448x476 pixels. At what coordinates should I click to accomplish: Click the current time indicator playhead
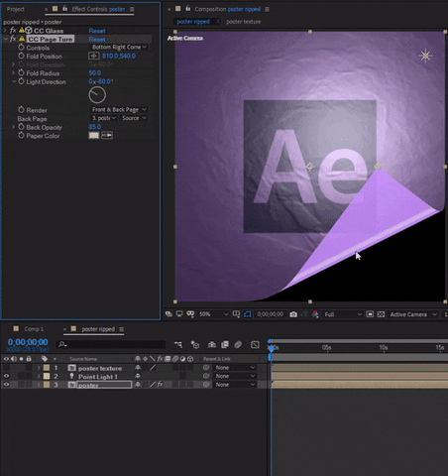pos(271,348)
